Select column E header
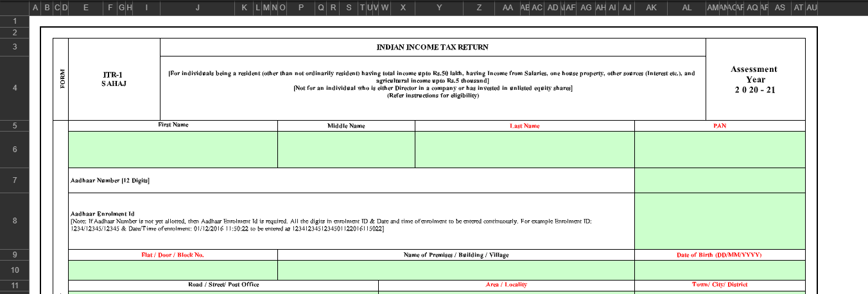This screenshot has width=868, height=294. 86,8
